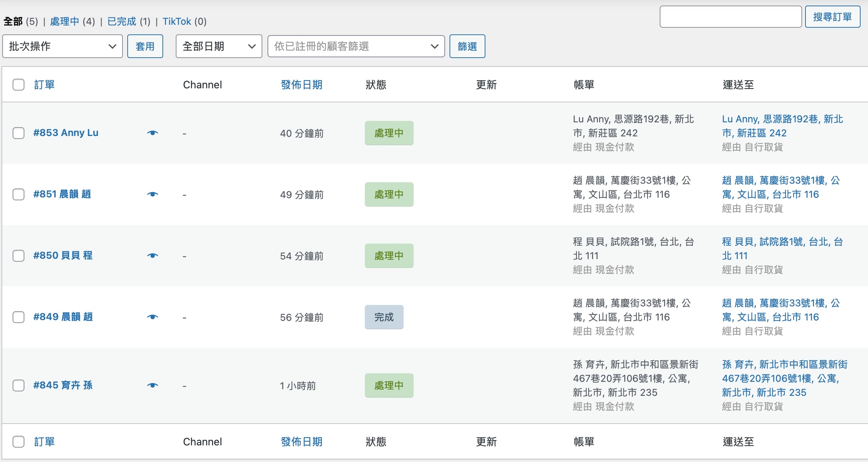Image resolution: width=868 pixels, height=462 pixels.
Task: Expand the 全部日期 date filter dropdown
Action: [x=219, y=46]
